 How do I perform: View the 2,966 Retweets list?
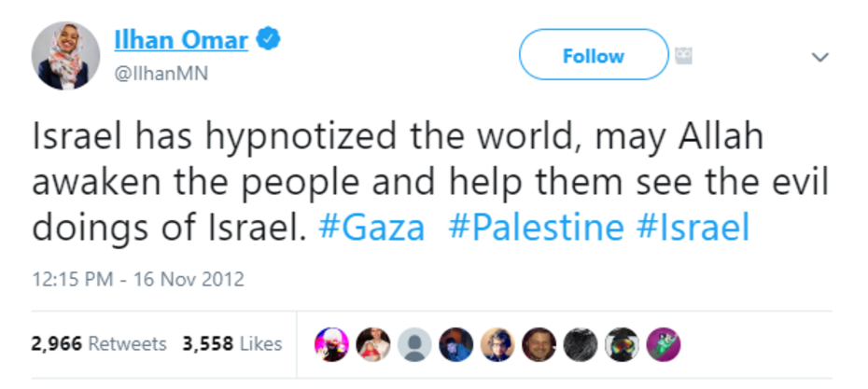click(99, 343)
